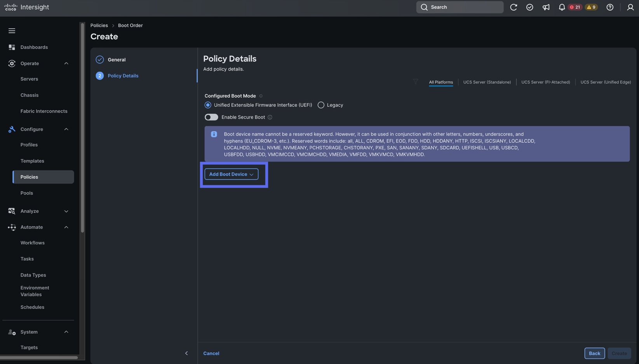
Task: View the warning alarms badge showing 9
Action: tap(592, 7)
